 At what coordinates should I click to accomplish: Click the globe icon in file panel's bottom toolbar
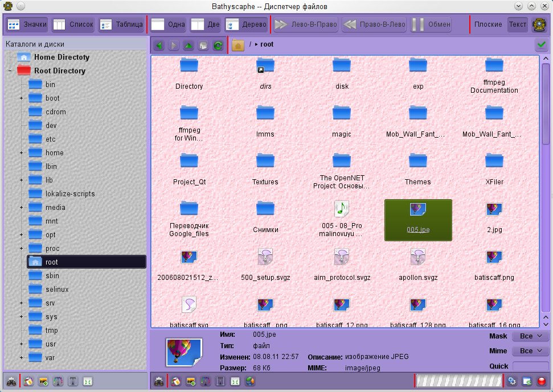pyautogui.click(x=250, y=381)
